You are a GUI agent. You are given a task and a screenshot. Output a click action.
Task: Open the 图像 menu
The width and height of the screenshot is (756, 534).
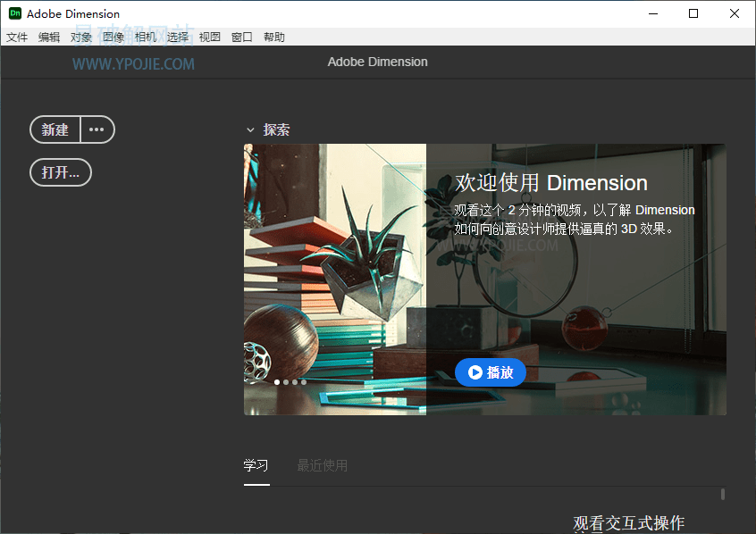(x=113, y=38)
